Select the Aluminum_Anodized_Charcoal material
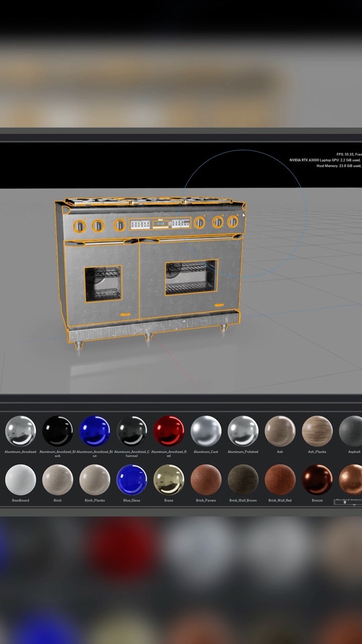The width and height of the screenshot is (362, 644). pos(132,431)
